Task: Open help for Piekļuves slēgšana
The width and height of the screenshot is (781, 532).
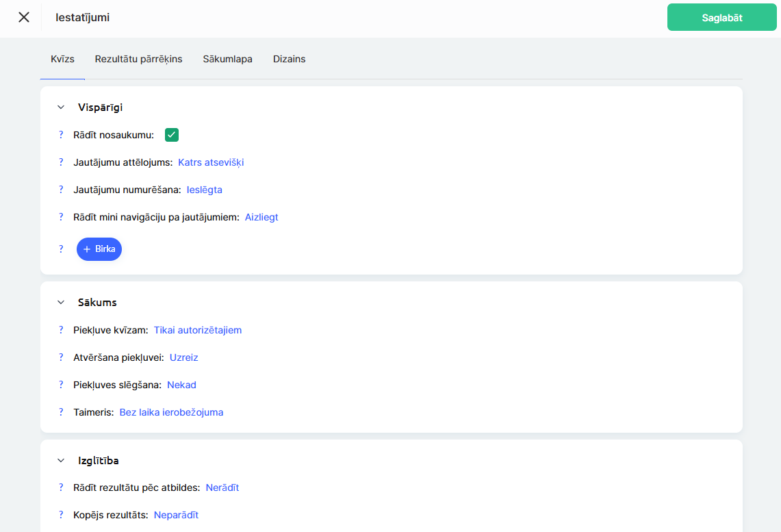Action: click(61, 385)
